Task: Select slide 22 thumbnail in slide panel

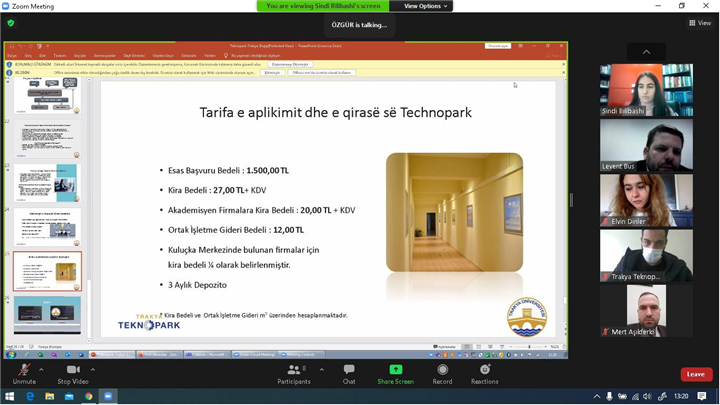Action: tap(47, 138)
